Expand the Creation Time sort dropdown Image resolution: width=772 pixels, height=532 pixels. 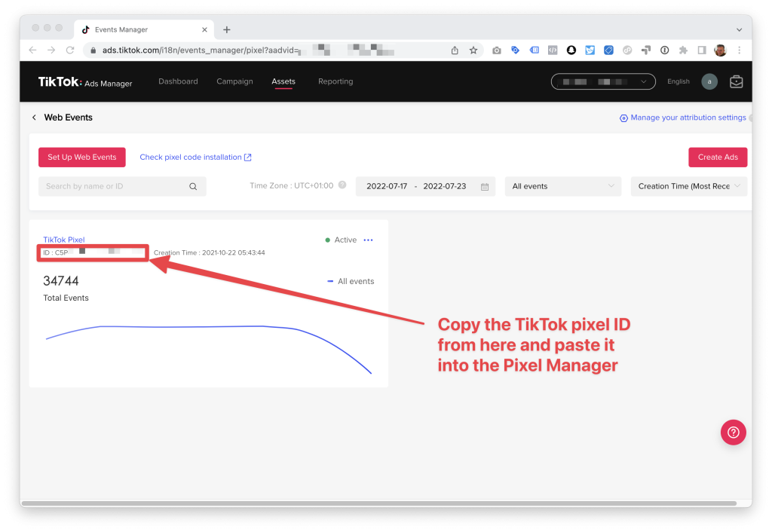[688, 186]
